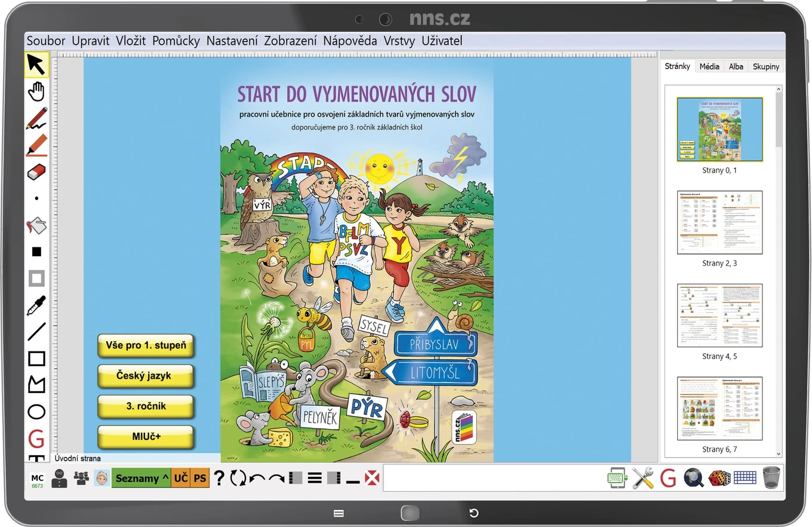This screenshot has width=812, height=527.
Task: Pick the eraser tool
Action: (x=36, y=172)
